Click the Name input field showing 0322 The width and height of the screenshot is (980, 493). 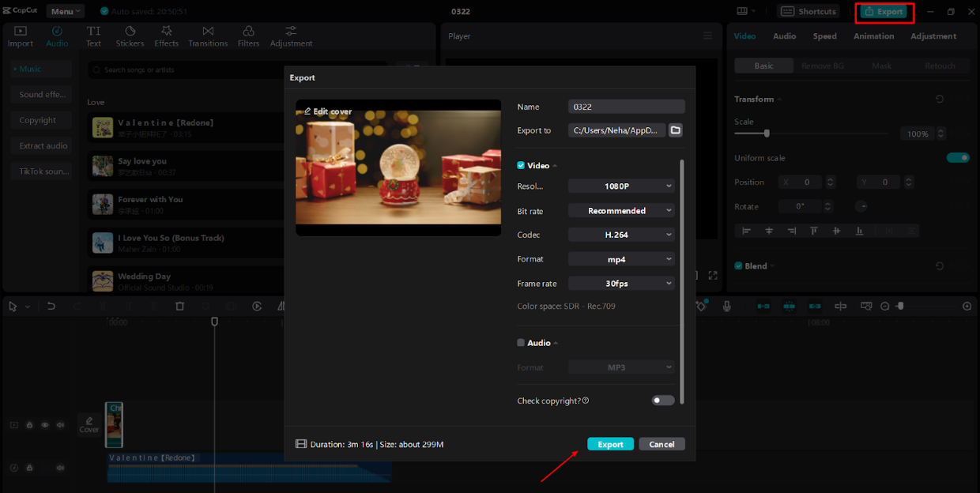[x=627, y=107]
